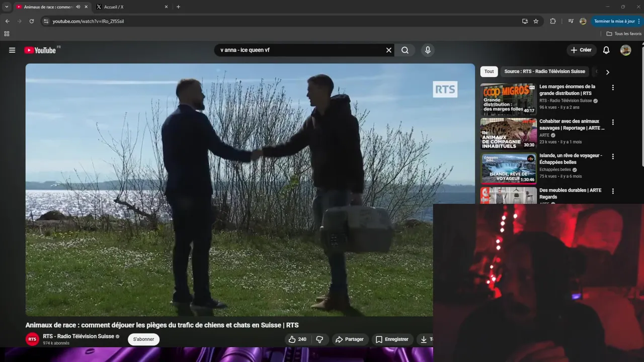
Task: Open RTS - Radio Télévision Suisse channel link
Action: point(78,336)
